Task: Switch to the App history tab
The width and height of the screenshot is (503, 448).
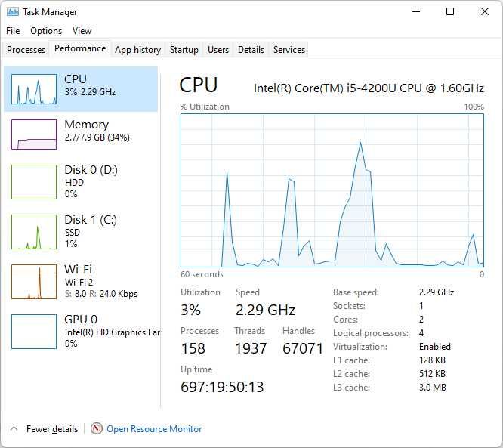Action: tap(137, 50)
